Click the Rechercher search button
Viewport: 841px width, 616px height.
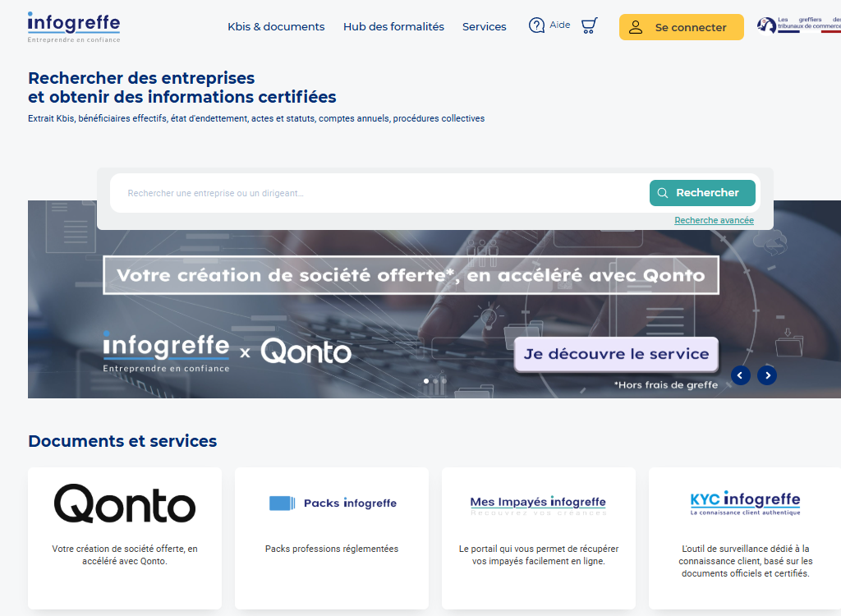coord(702,193)
